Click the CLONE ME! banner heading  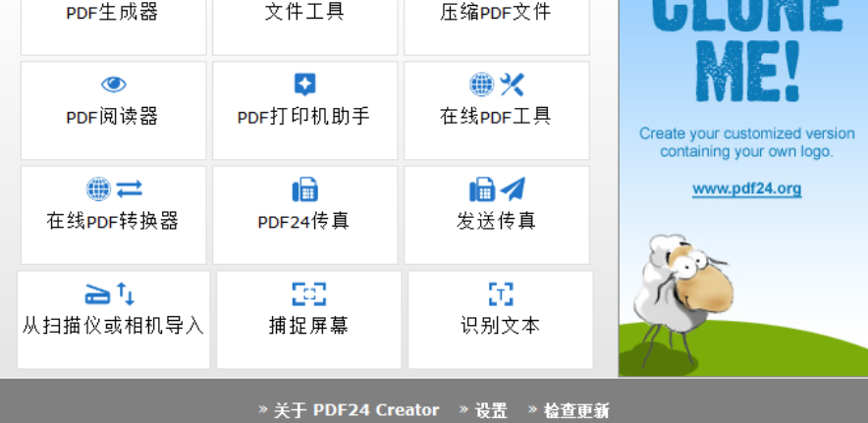coord(747,51)
